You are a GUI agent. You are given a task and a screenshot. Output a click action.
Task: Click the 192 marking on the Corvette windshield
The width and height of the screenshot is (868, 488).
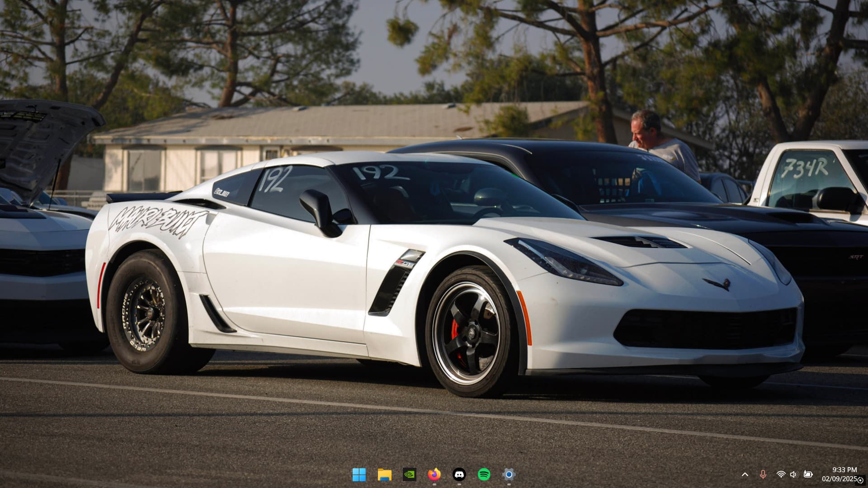[381, 173]
